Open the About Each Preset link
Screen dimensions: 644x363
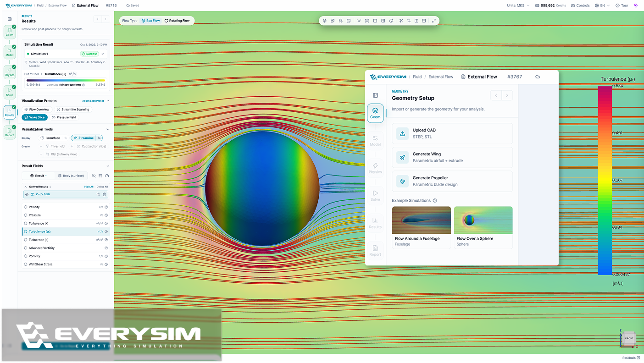click(x=93, y=101)
